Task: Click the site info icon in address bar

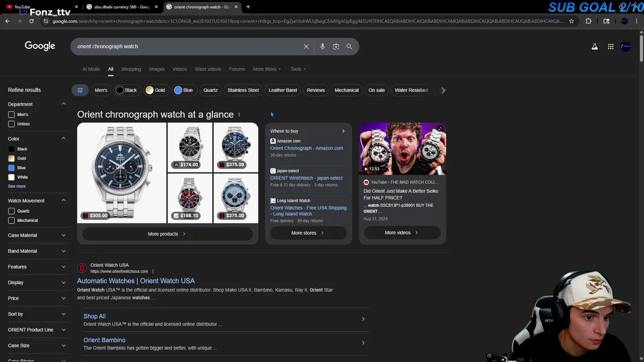Action: pyautogui.click(x=46, y=21)
